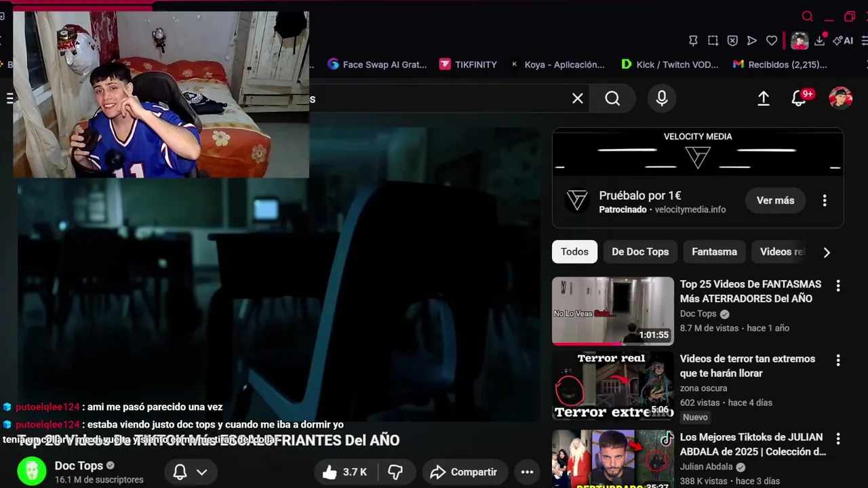Open title Top 25 Videos De FANTASMAS Más ATERRADORES
This screenshot has width=868, height=488.
coord(751,291)
